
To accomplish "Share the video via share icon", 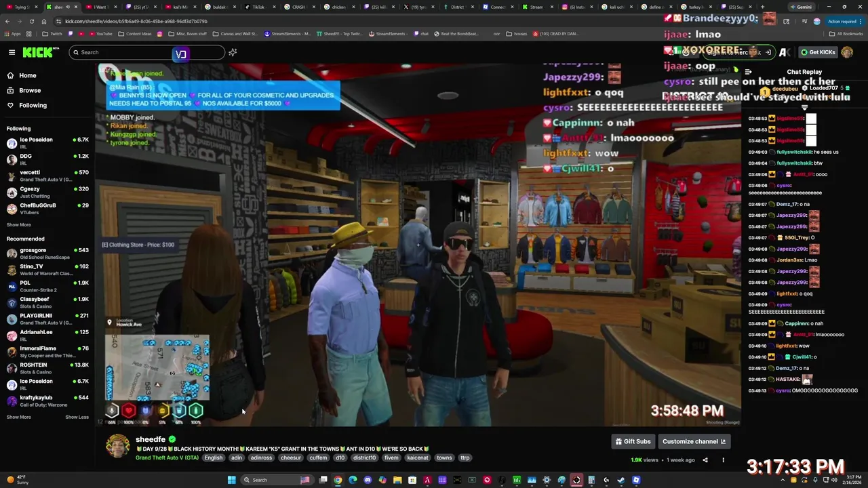I will [705, 460].
